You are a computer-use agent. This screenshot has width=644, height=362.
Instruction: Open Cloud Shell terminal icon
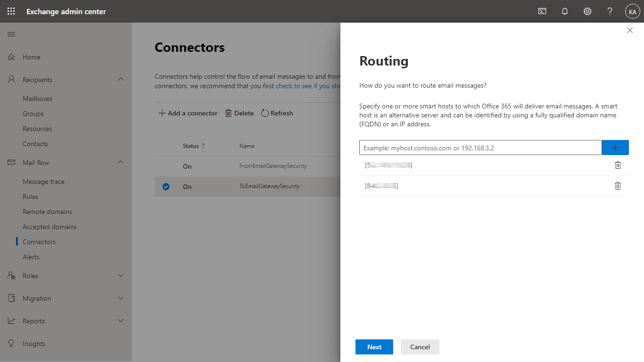tap(542, 11)
